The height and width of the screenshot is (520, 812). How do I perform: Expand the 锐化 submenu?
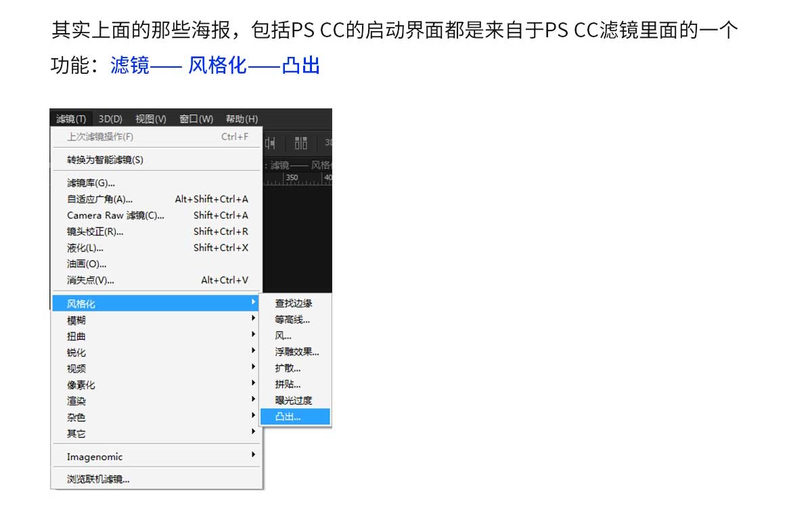tap(157, 352)
